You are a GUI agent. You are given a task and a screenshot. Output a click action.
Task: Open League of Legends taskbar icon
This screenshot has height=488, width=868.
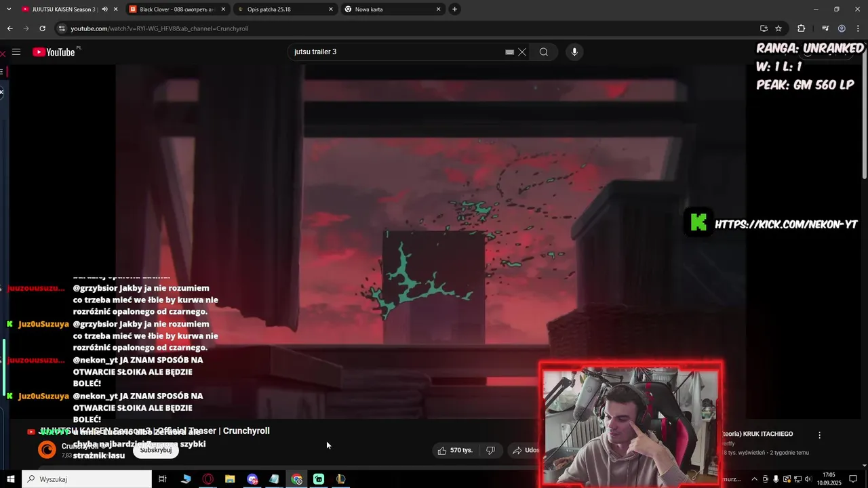pos(340,479)
